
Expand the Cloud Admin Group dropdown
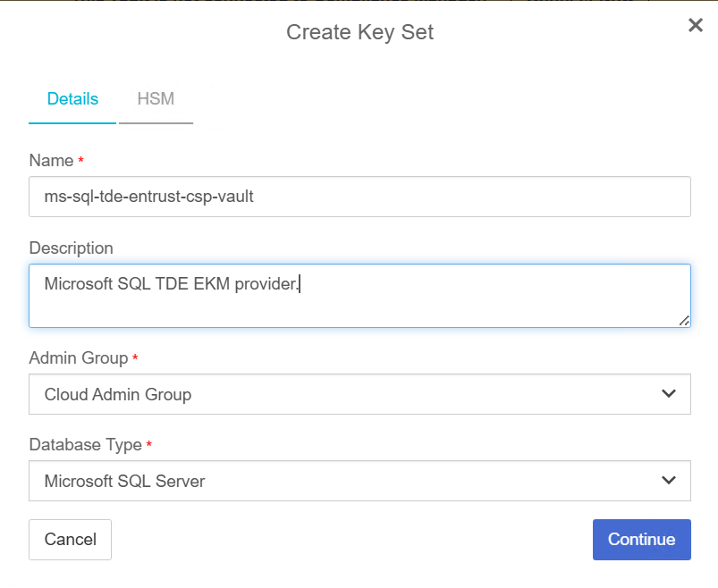pyautogui.click(x=358, y=393)
